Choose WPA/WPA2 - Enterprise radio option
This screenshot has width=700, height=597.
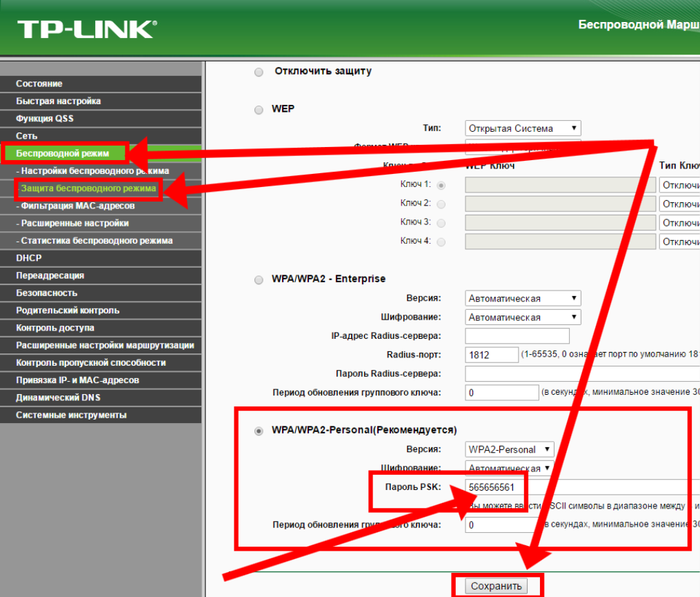259,280
